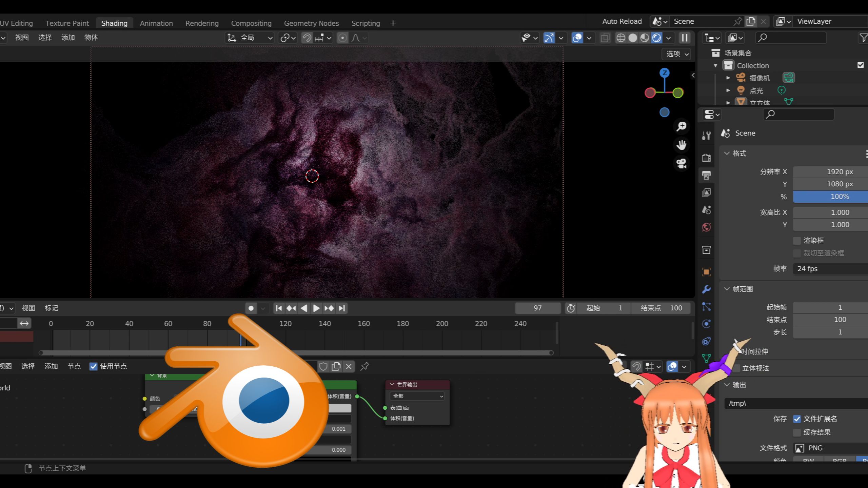Open the PNG file format dropdown
This screenshot has height=488, width=868.
(x=830, y=448)
